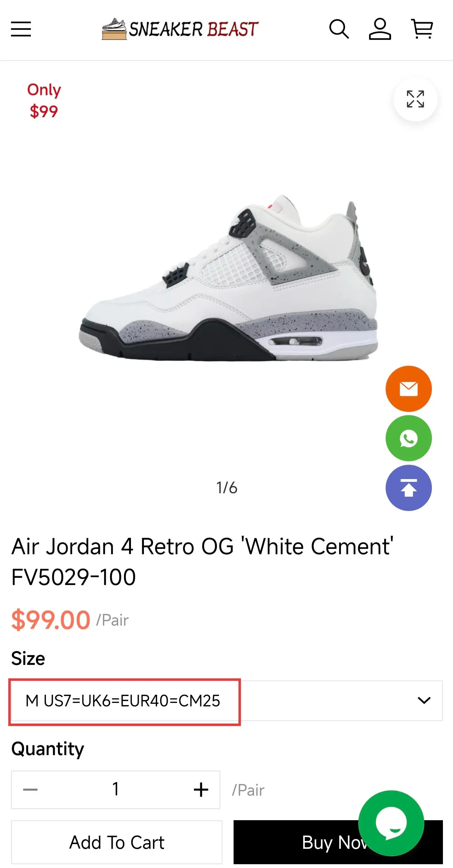Expand product image to fullscreen
Screen dimensions: 453x868
[x=415, y=99]
